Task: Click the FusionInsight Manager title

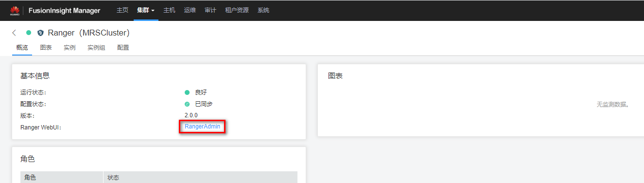Action: point(64,10)
